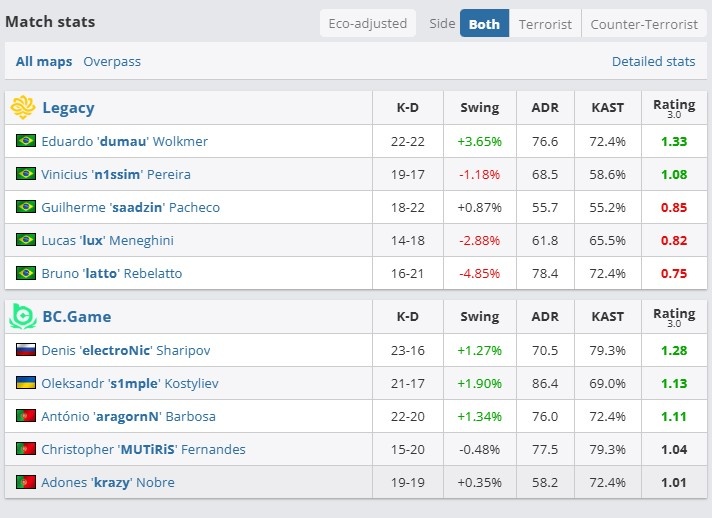Toggle the Eco-adjusted stats option

point(368,24)
